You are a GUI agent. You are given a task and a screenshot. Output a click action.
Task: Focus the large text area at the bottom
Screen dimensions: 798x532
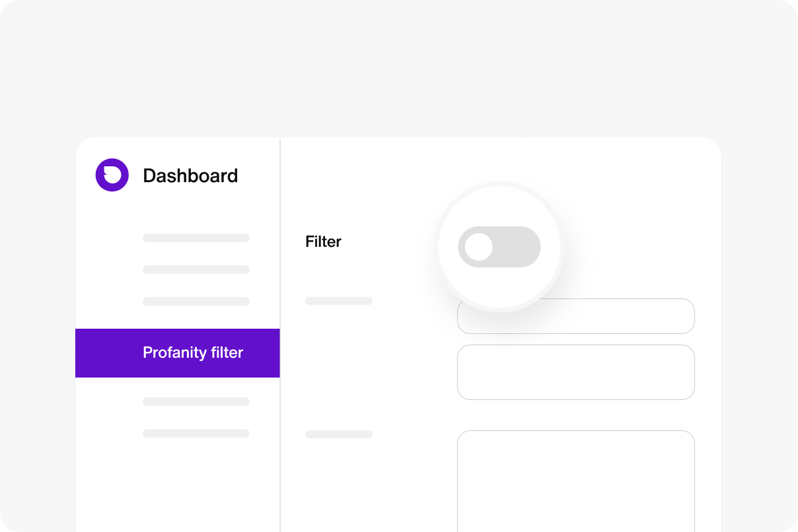point(576,481)
